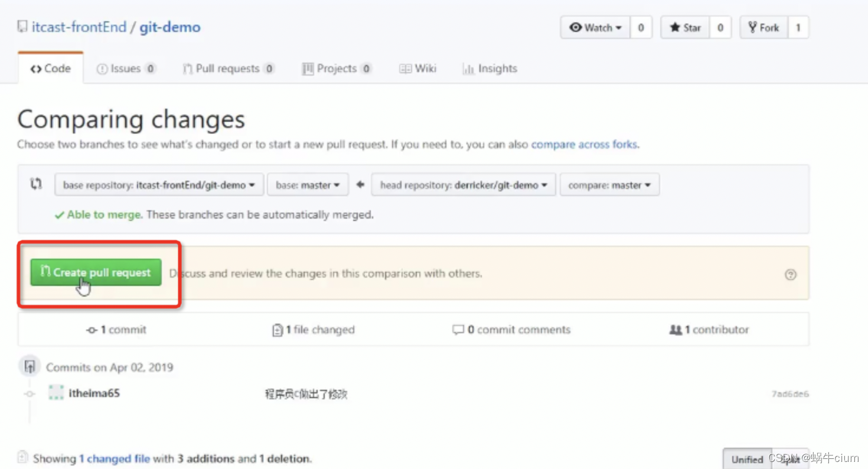Click the Comparing changes heading

click(131, 120)
